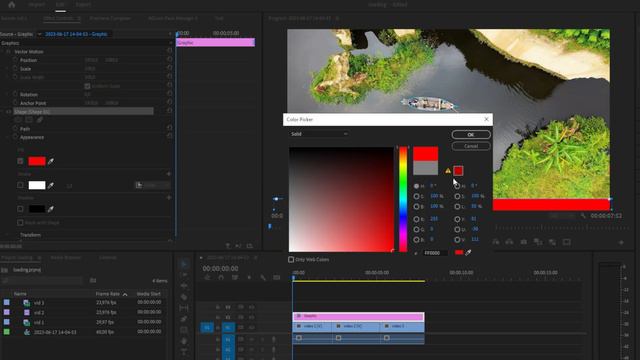Open the Media Browser tab

(65, 258)
